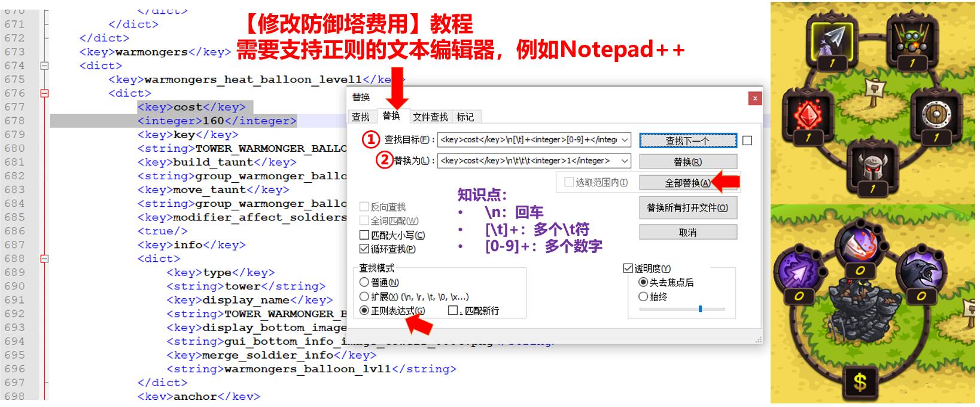
Task: Toggle the 反向查找 checkbox
Action: (364, 207)
